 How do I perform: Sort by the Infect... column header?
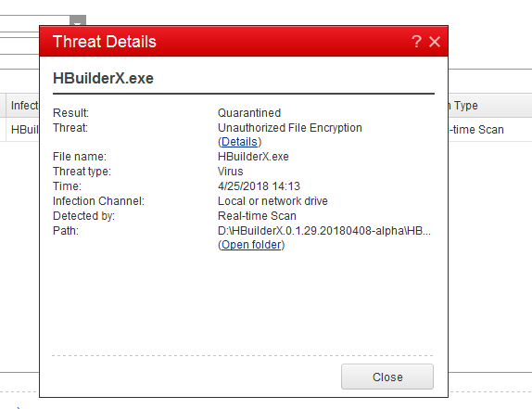[22, 106]
